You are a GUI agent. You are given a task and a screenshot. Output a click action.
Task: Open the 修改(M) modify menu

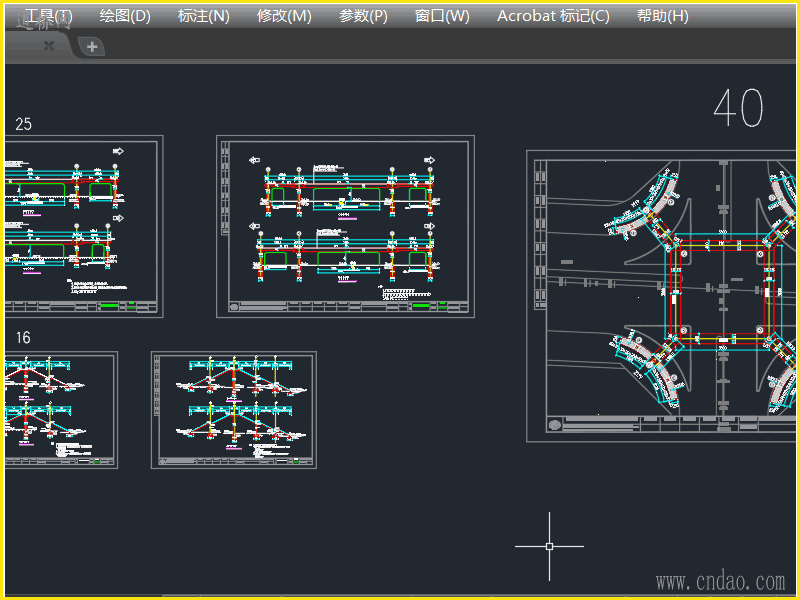click(284, 16)
